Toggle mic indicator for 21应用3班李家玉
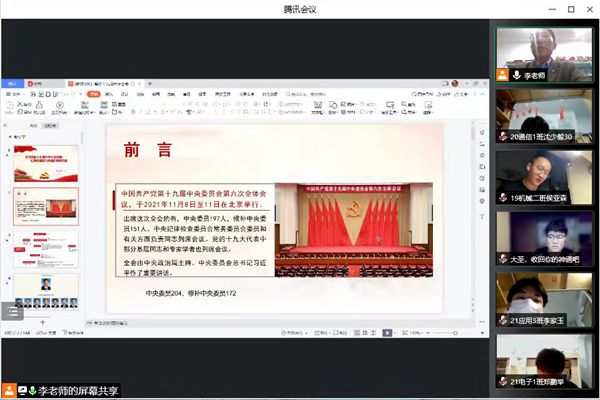The width and height of the screenshot is (600, 400). [503, 320]
